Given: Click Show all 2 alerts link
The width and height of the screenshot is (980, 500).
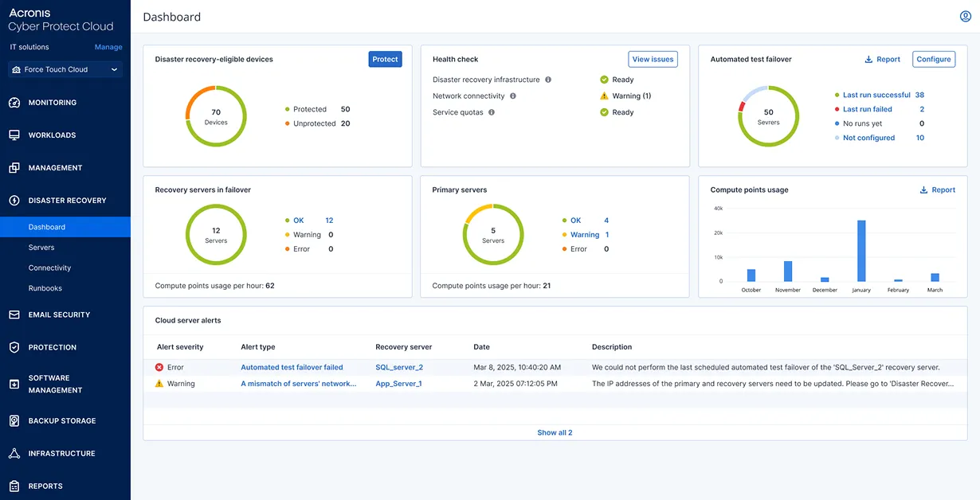Looking at the screenshot, I should click(x=555, y=433).
